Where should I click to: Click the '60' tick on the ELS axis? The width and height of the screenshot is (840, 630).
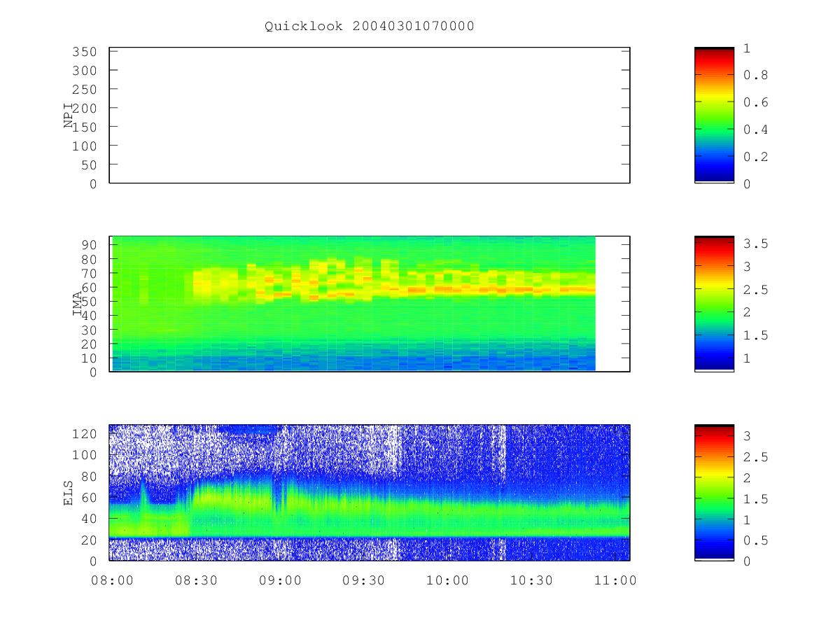pyautogui.click(x=88, y=498)
